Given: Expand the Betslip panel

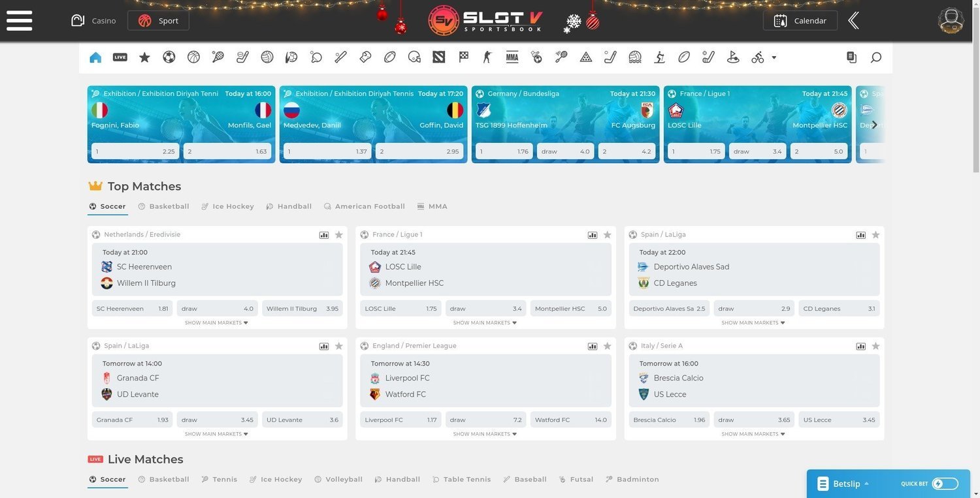Looking at the screenshot, I should coord(843,484).
